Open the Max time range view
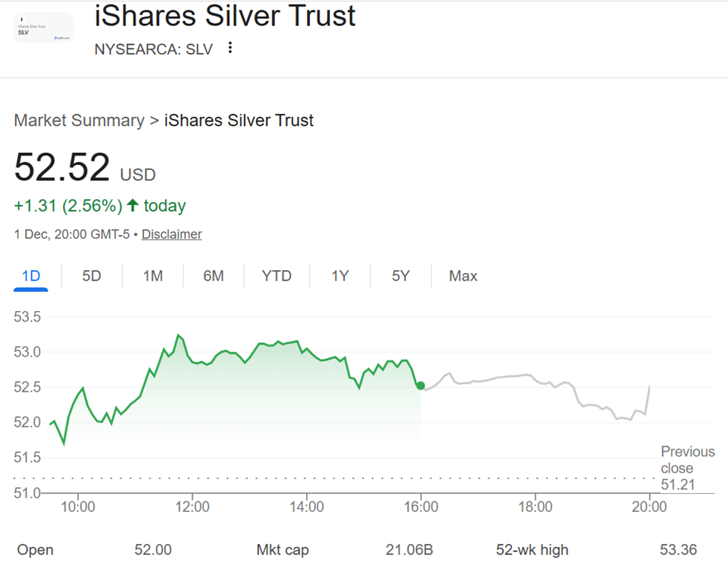 [463, 275]
